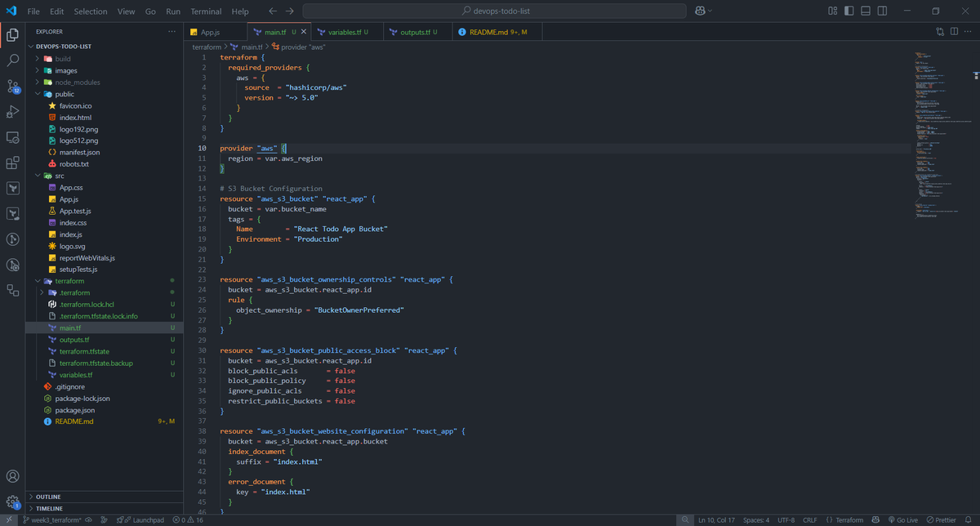Click provider "aws" breadcrumb

click(x=298, y=47)
